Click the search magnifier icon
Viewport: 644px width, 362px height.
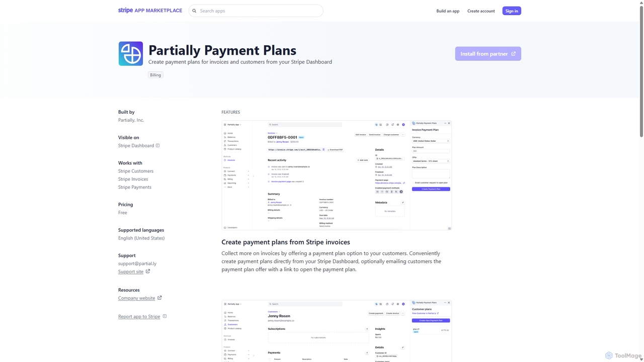[194, 11]
